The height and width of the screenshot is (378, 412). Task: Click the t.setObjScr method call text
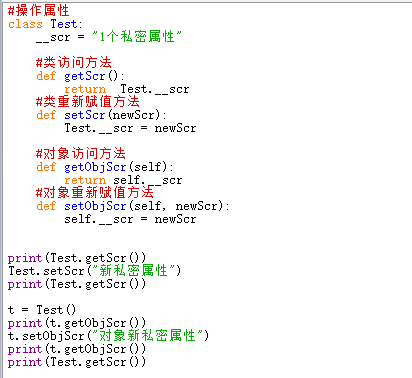(x=46, y=336)
